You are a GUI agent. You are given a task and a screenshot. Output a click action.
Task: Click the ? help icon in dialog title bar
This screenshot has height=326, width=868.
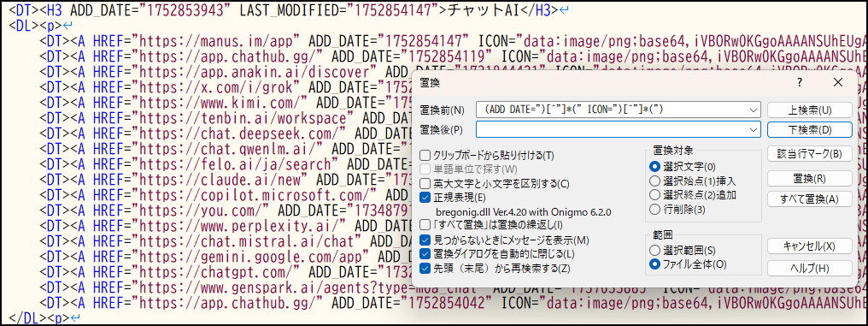coord(800,83)
